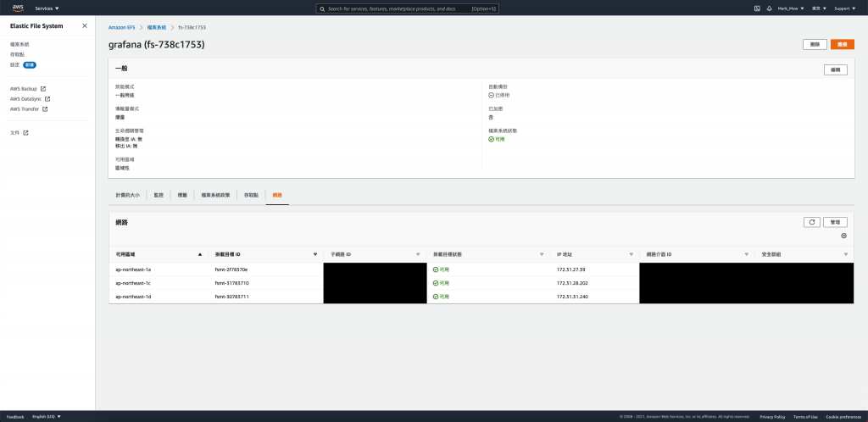
Task: Switch to the 監控 tab
Action: pyautogui.click(x=159, y=195)
